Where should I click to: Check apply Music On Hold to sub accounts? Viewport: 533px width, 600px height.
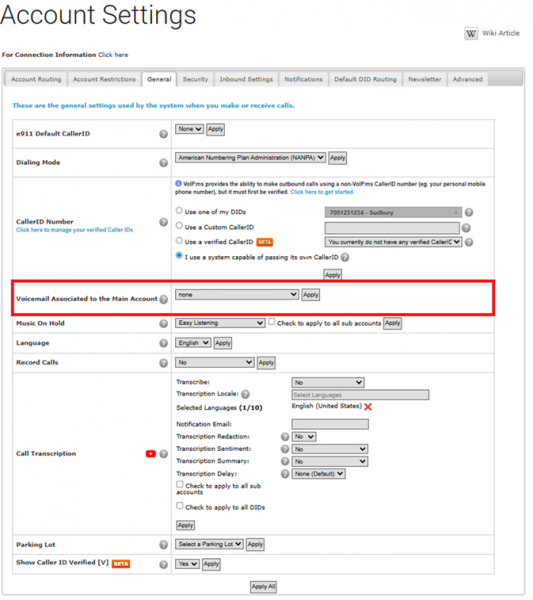tap(272, 322)
